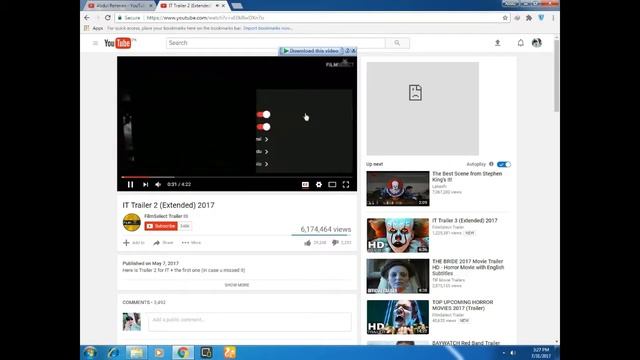Skip to next video in player

(x=145, y=184)
